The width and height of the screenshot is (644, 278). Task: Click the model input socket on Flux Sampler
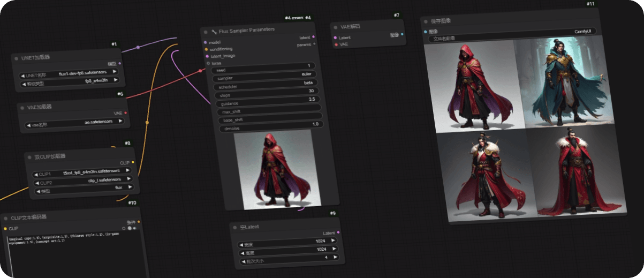click(x=206, y=42)
